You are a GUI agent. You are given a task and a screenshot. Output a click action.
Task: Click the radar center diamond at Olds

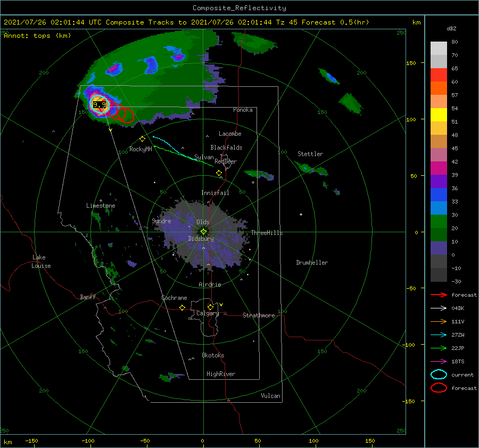[x=203, y=232]
